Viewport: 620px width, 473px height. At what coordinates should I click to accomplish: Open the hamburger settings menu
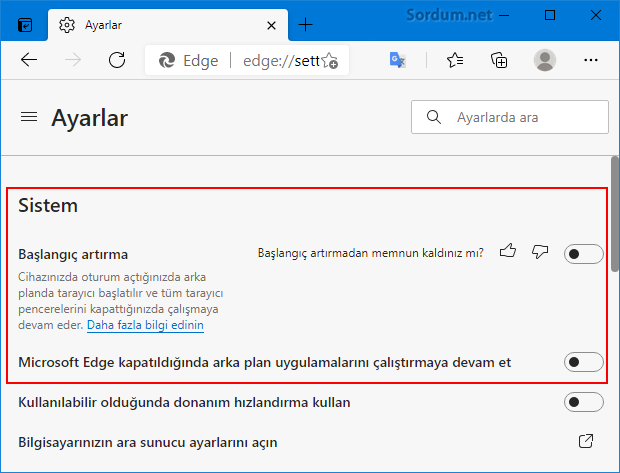click(29, 117)
